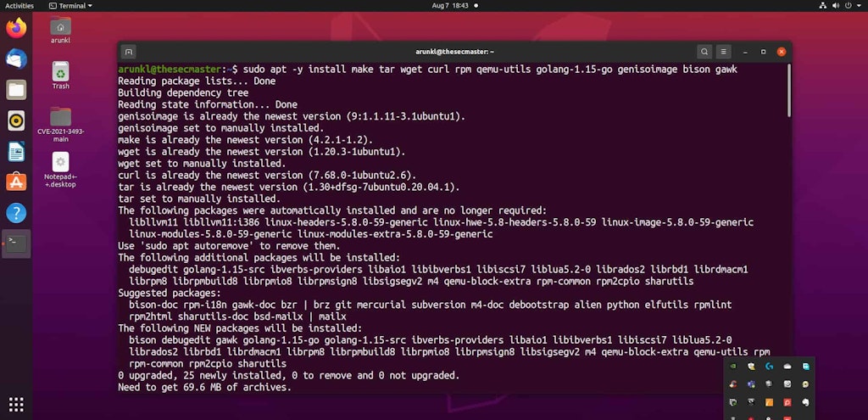The width and height of the screenshot is (868, 420).
Task: Click the NVIDIA tray icon
Action: coord(733,367)
